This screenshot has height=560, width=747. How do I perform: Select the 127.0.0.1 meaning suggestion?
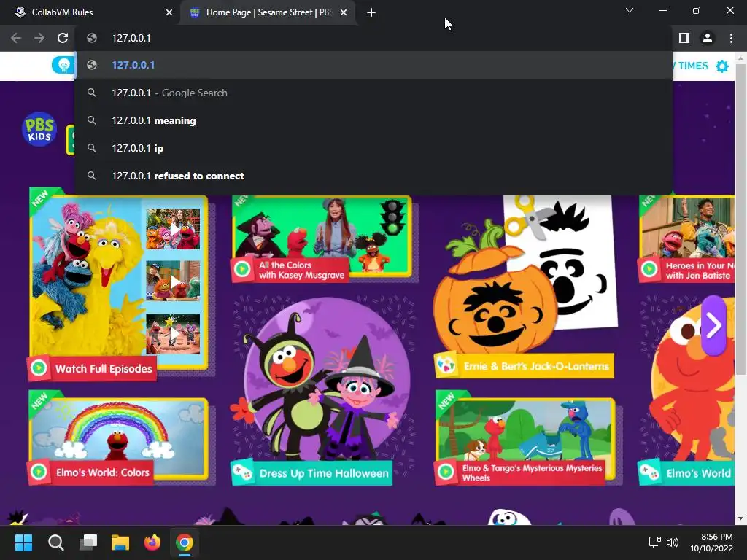tap(373, 120)
